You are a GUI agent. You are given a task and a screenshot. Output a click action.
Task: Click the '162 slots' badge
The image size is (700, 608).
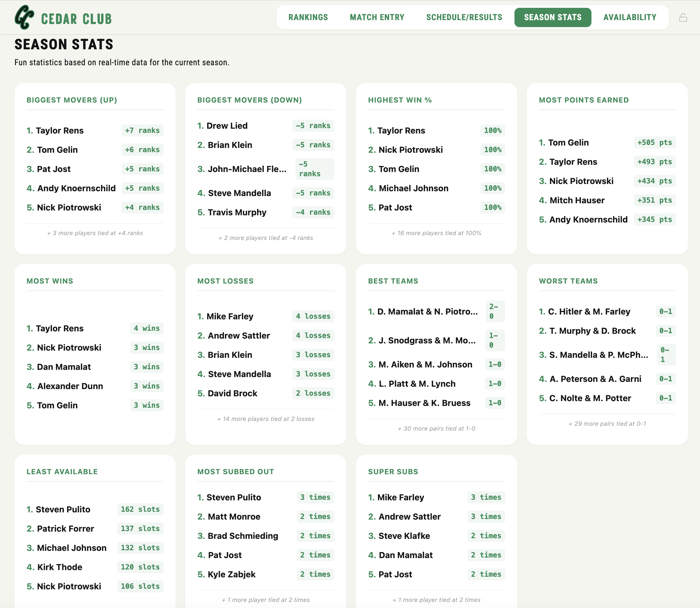click(x=140, y=509)
